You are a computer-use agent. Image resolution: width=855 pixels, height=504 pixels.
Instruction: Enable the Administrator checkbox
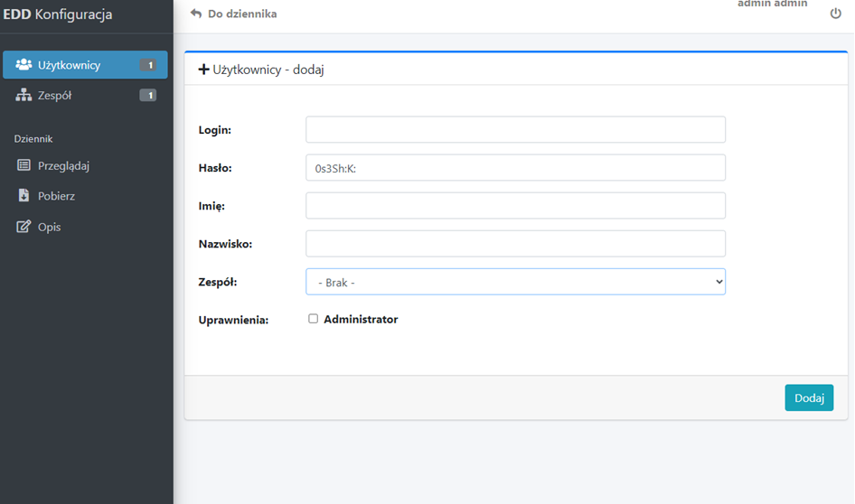click(313, 319)
